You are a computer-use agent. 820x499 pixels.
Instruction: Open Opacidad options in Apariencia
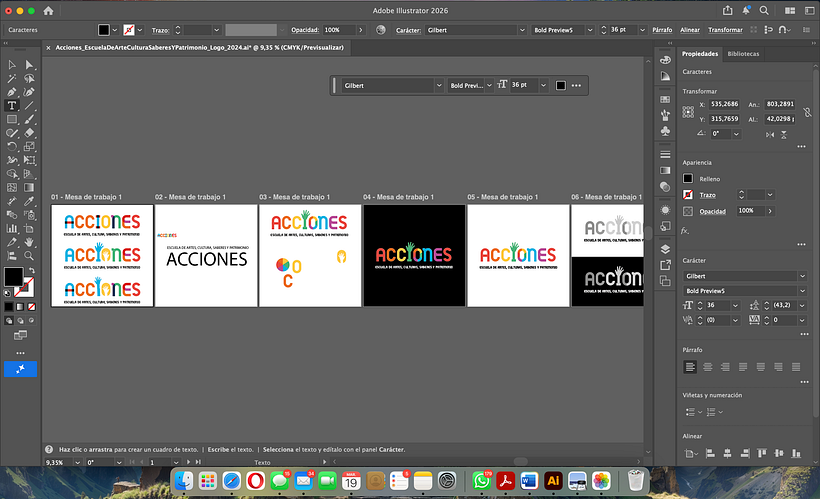pyautogui.click(x=712, y=211)
